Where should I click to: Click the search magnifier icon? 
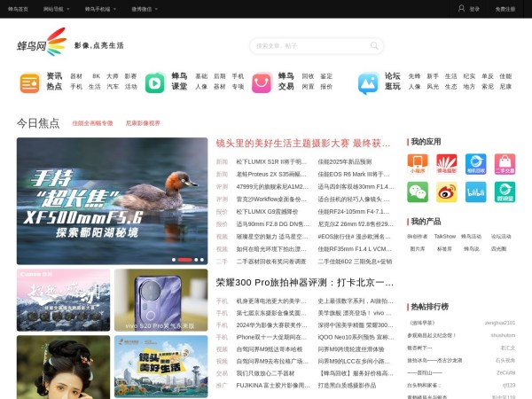point(375,46)
